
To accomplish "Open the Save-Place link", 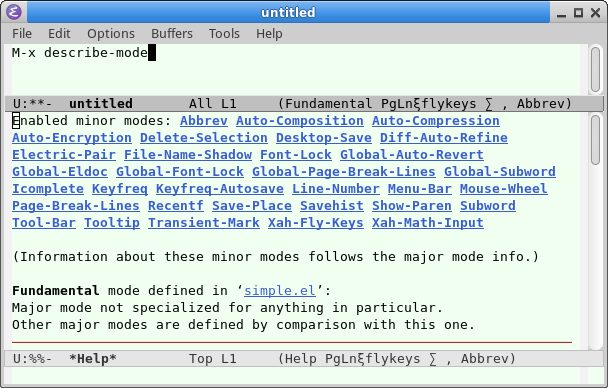I will [x=252, y=206].
